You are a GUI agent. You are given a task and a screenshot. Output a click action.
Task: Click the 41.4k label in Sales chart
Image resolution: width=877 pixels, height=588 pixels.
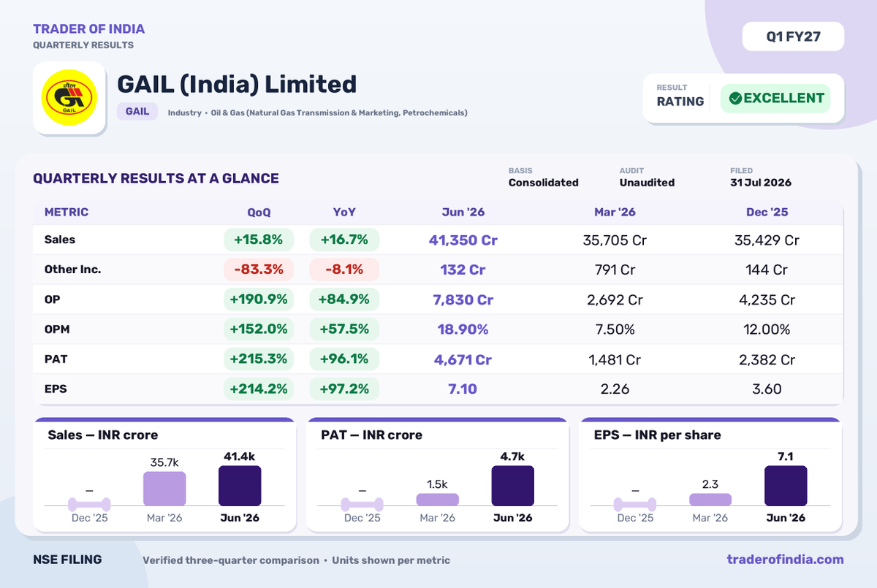click(240, 457)
